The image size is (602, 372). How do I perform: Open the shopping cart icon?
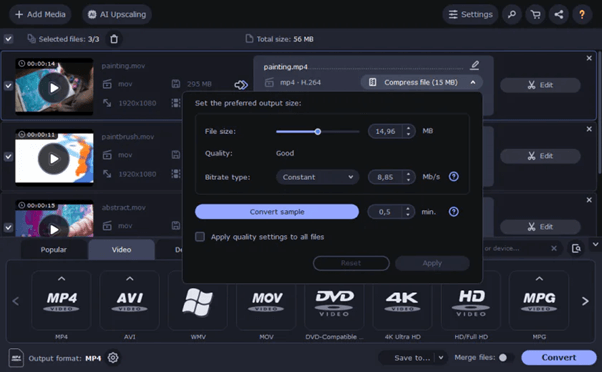click(x=535, y=15)
